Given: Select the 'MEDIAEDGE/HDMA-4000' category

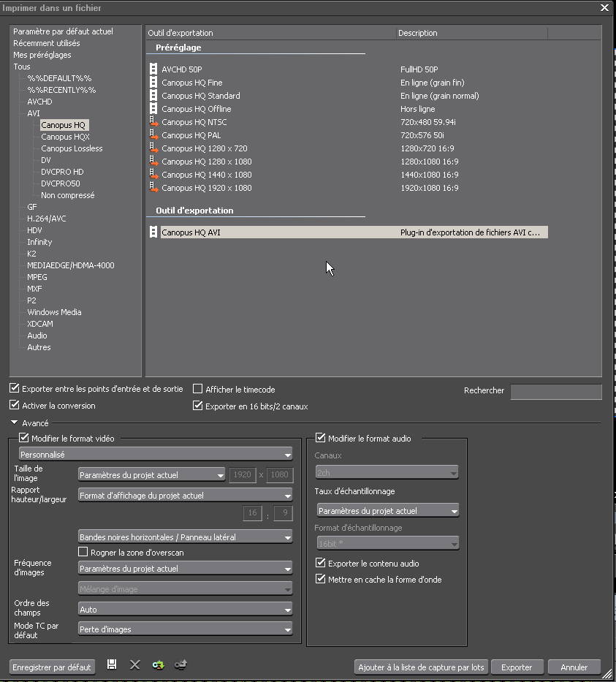Looking at the screenshot, I should pyautogui.click(x=70, y=265).
